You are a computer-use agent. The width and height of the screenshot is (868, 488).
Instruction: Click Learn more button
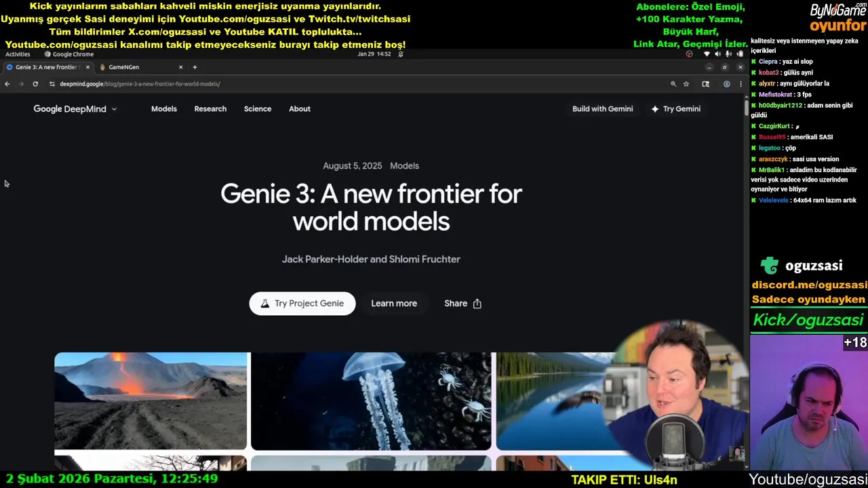(x=394, y=304)
